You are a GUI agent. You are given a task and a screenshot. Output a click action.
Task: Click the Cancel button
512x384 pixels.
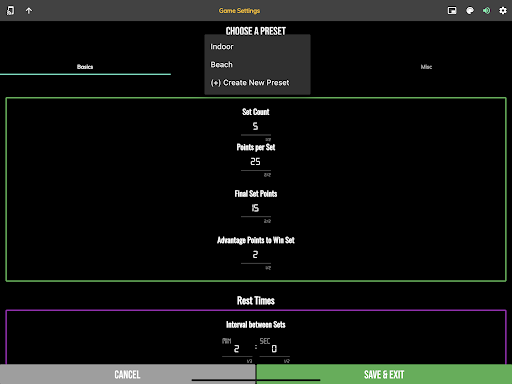tap(128, 374)
